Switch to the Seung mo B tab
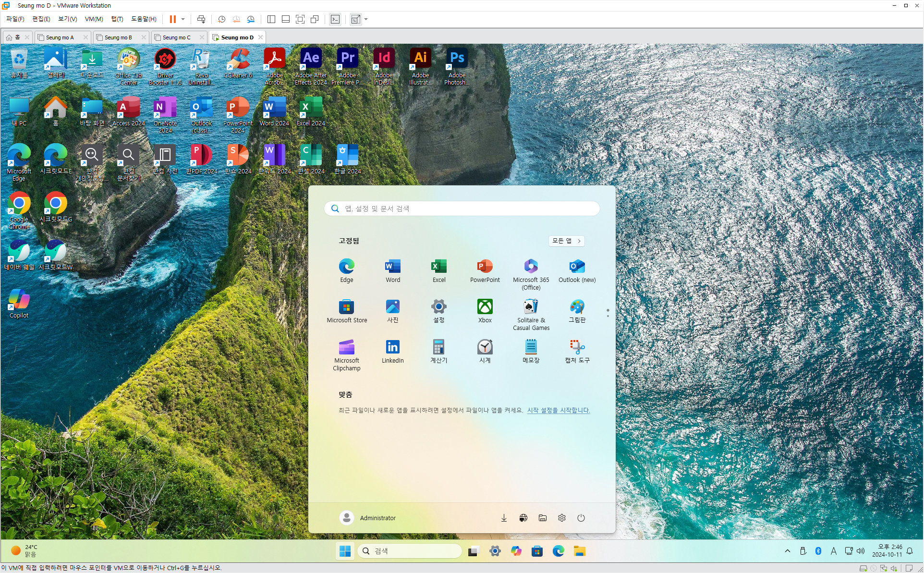This screenshot has height=573, width=924. (x=118, y=37)
